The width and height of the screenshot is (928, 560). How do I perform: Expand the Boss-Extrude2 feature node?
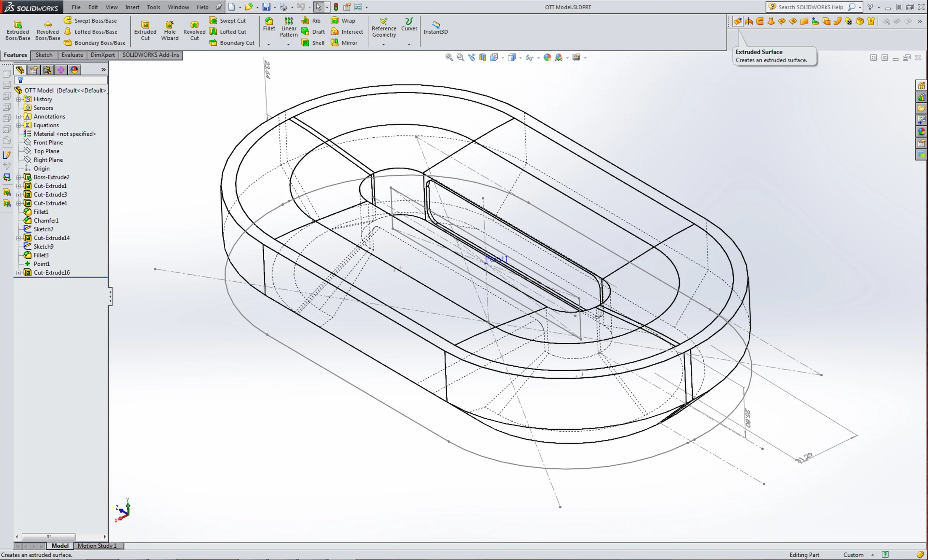(19, 177)
